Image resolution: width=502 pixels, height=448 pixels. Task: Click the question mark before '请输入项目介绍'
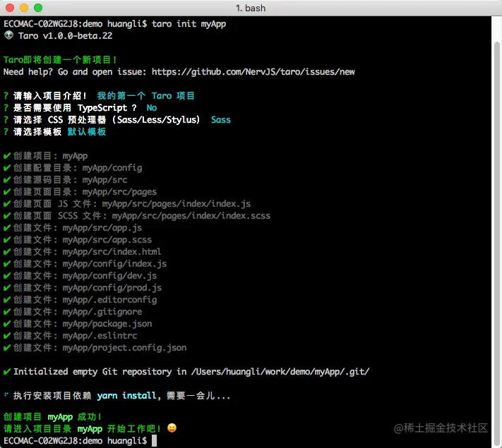6,96
